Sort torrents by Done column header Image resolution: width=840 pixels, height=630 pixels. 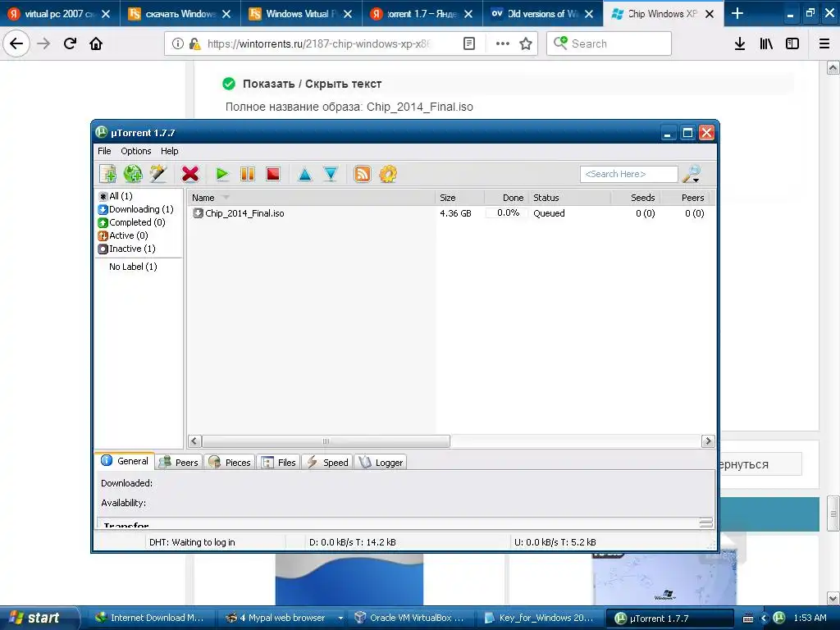click(506, 198)
